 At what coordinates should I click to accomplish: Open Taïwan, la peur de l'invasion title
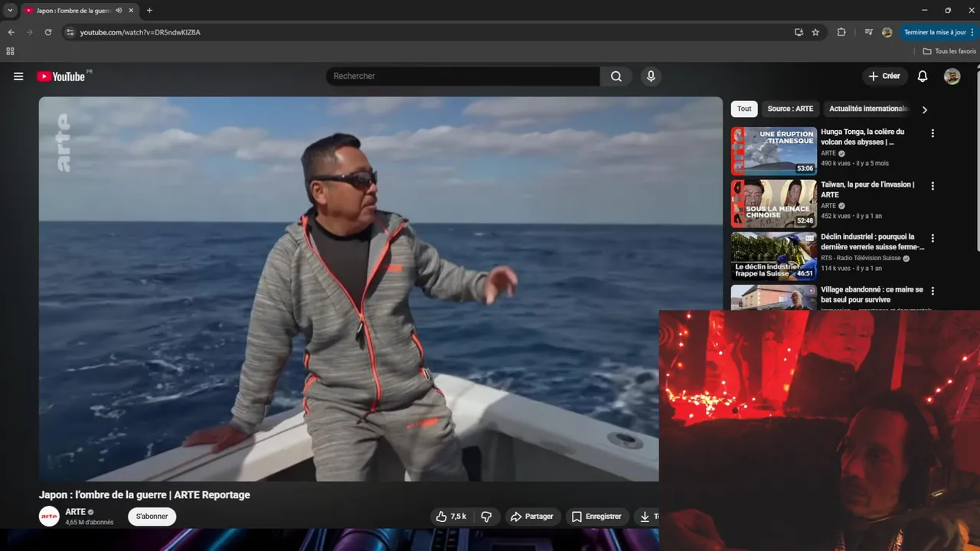coord(867,190)
